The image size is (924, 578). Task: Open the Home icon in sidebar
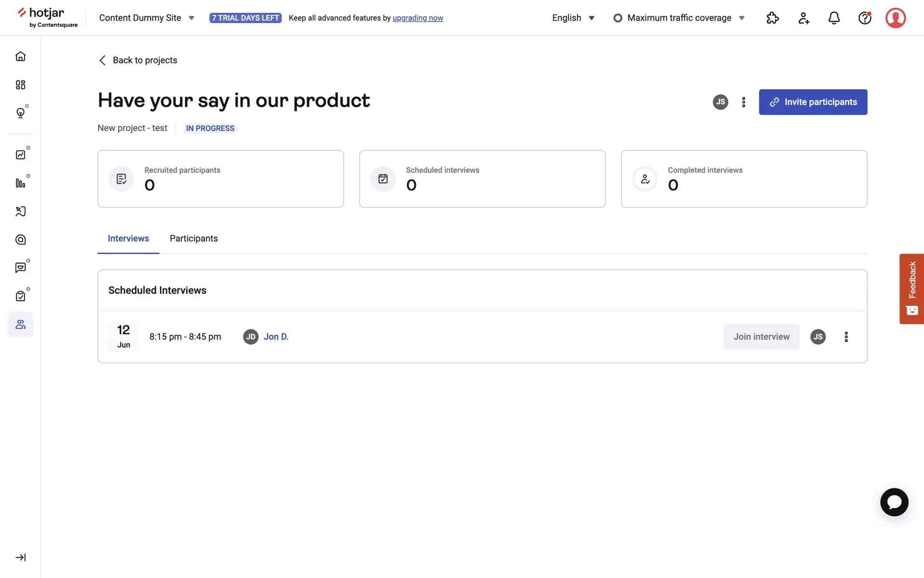click(20, 56)
